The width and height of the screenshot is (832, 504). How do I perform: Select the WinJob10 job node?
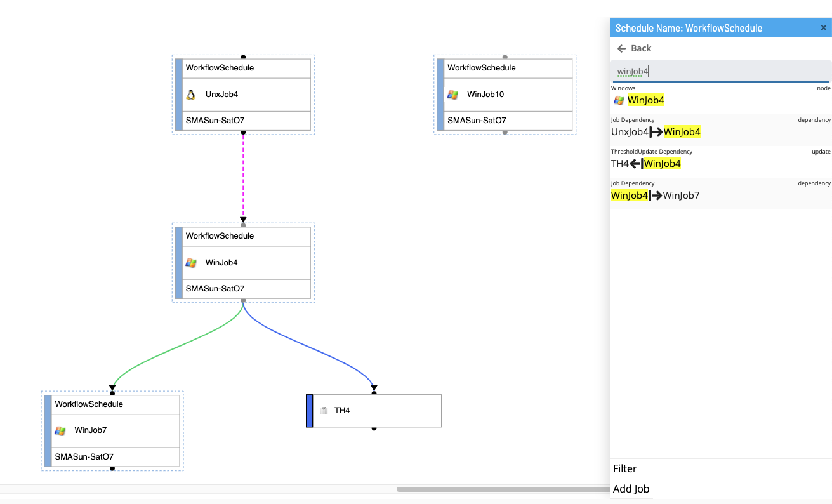coord(505,95)
